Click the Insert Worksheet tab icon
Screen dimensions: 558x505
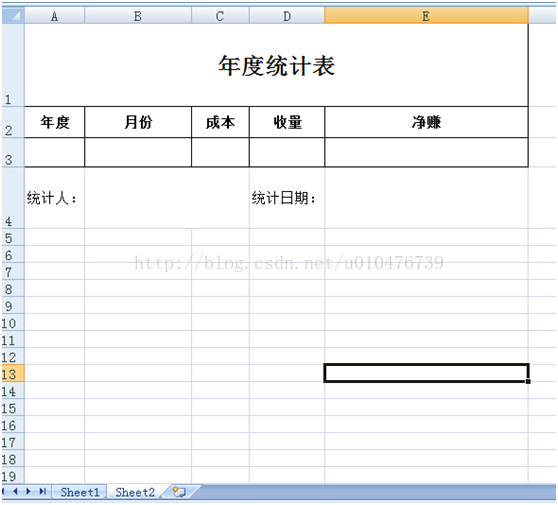click(179, 492)
